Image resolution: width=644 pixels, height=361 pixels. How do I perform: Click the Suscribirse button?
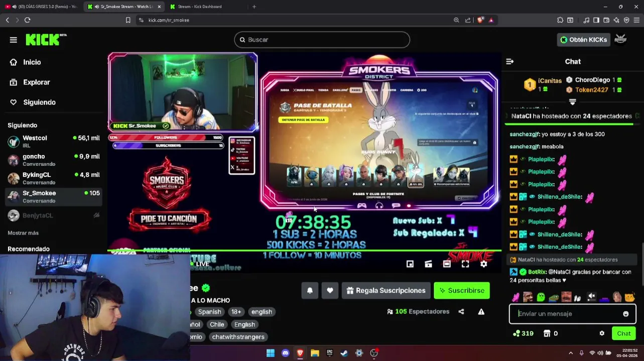(x=462, y=290)
